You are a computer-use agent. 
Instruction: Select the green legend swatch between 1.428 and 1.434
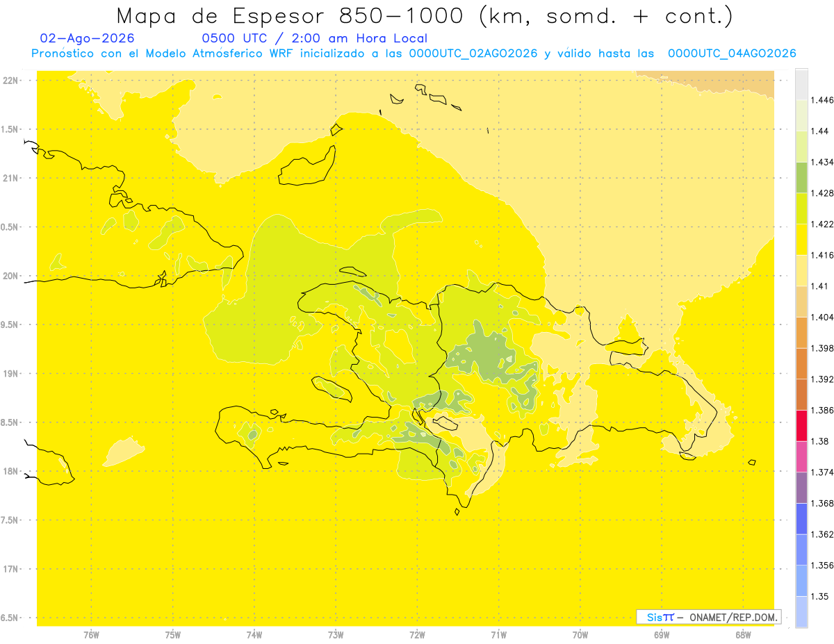pos(801,177)
